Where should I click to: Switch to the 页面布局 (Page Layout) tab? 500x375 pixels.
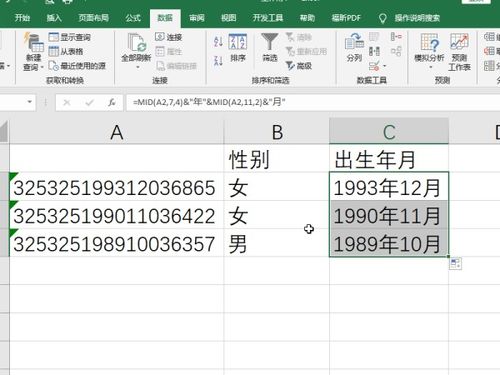point(94,18)
